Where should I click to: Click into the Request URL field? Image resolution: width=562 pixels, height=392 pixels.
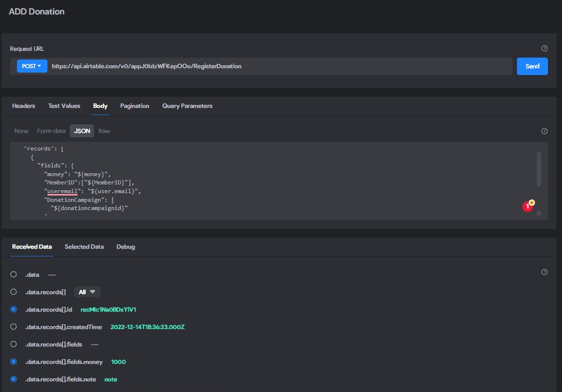pos(280,66)
